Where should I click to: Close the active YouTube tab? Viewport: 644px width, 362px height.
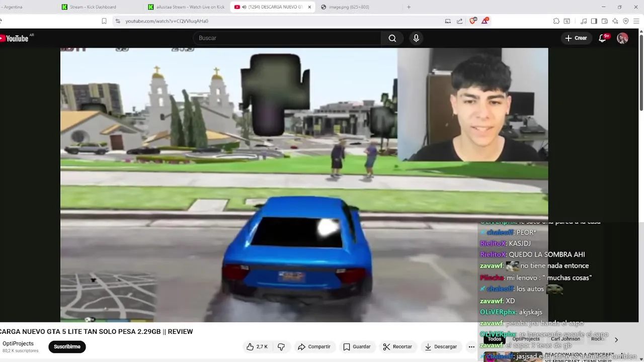pyautogui.click(x=309, y=7)
